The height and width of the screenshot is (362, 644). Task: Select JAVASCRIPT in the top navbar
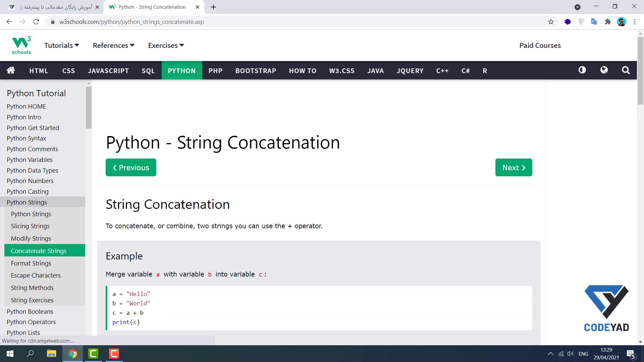pos(108,71)
